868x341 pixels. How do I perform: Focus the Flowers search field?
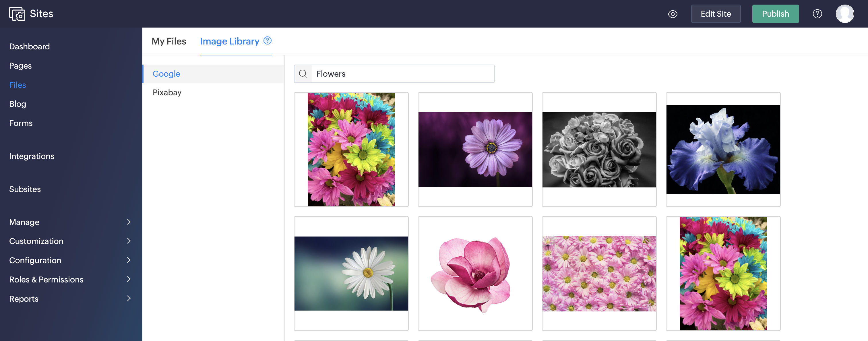pyautogui.click(x=403, y=74)
